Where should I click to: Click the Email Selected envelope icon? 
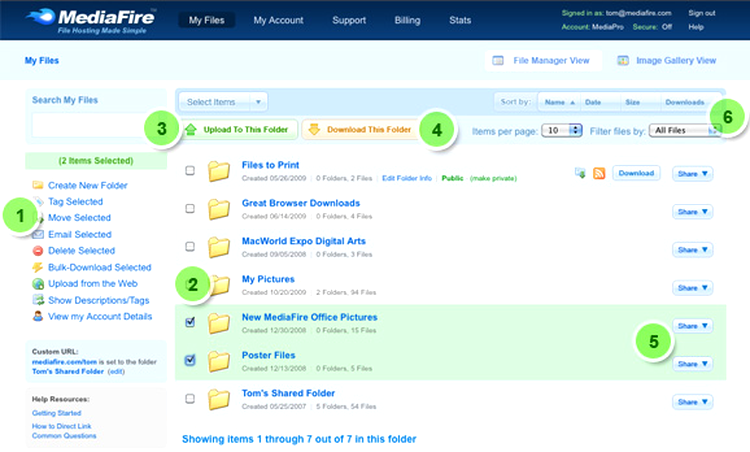(x=38, y=234)
